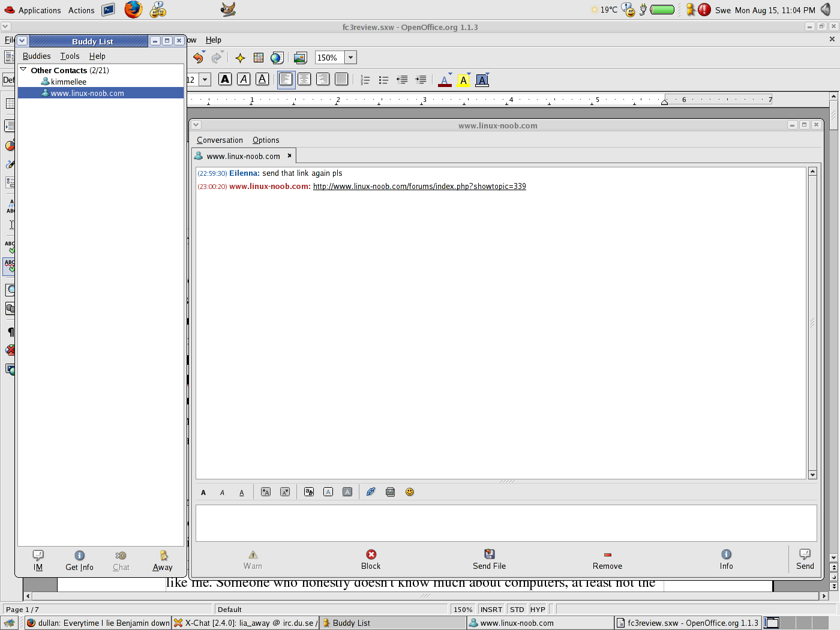Click italic icon in chat formatting bar
Image resolution: width=840 pixels, height=630 pixels.
(222, 493)
